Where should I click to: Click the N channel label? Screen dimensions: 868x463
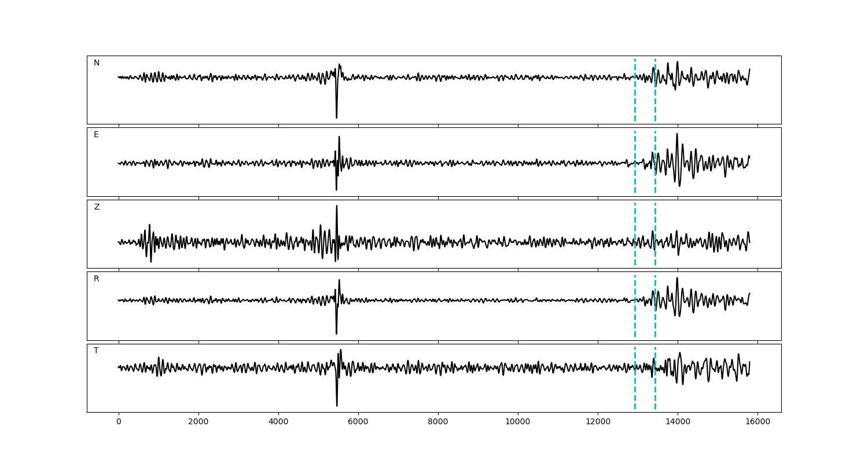click(x=97, y=63)
